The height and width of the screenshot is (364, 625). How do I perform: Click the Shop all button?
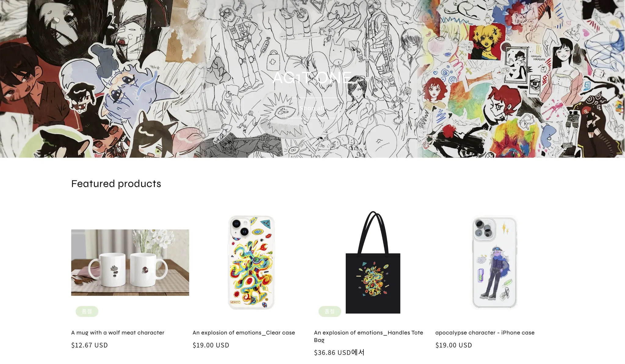point(312,108)
